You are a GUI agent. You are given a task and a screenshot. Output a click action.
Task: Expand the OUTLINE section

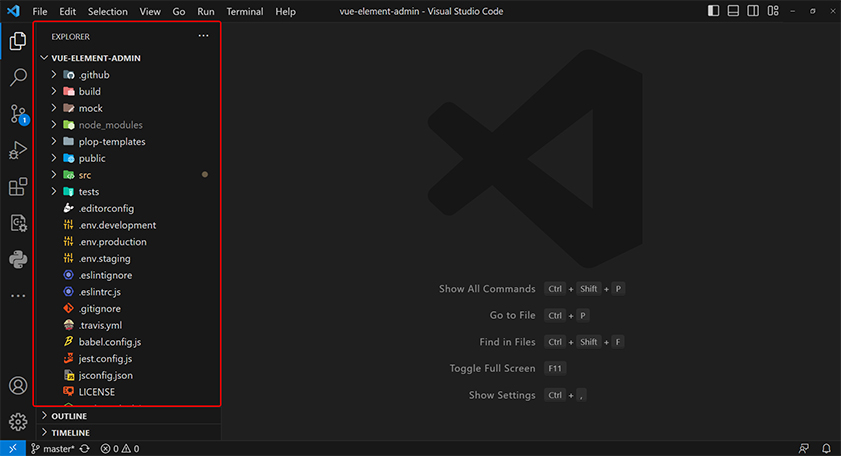tap(129, 416)
